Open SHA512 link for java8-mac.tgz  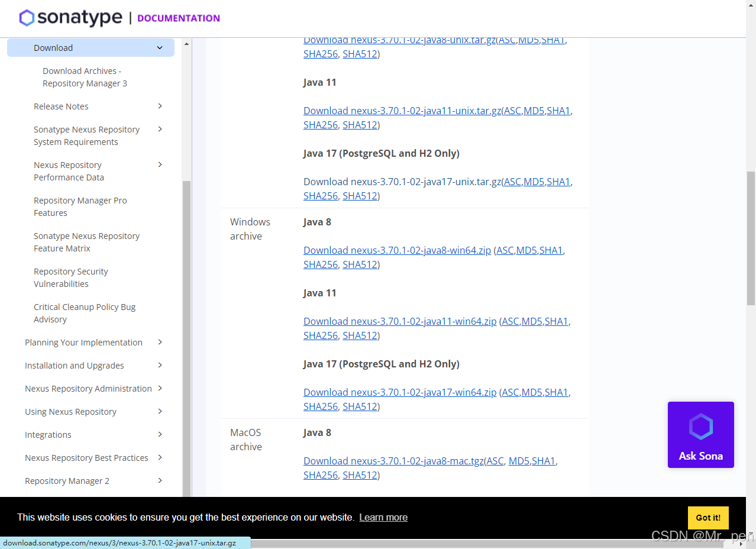(360, 475)
